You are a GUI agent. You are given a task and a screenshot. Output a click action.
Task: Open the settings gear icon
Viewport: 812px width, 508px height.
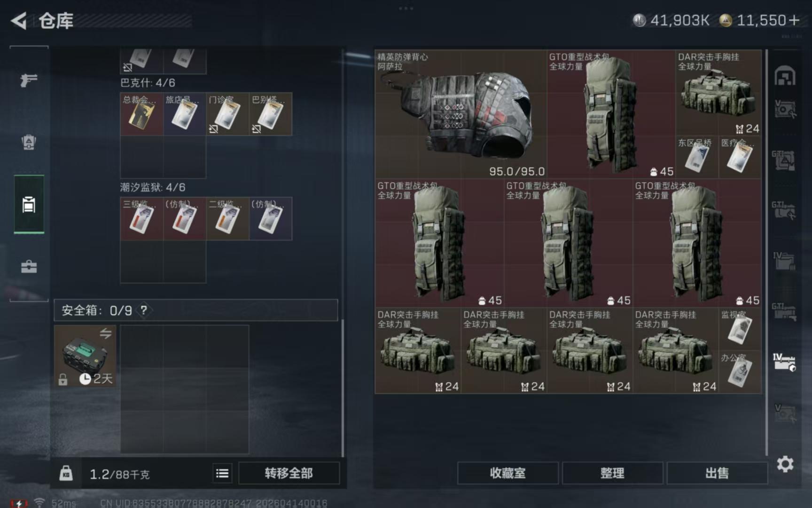point(785,464)
